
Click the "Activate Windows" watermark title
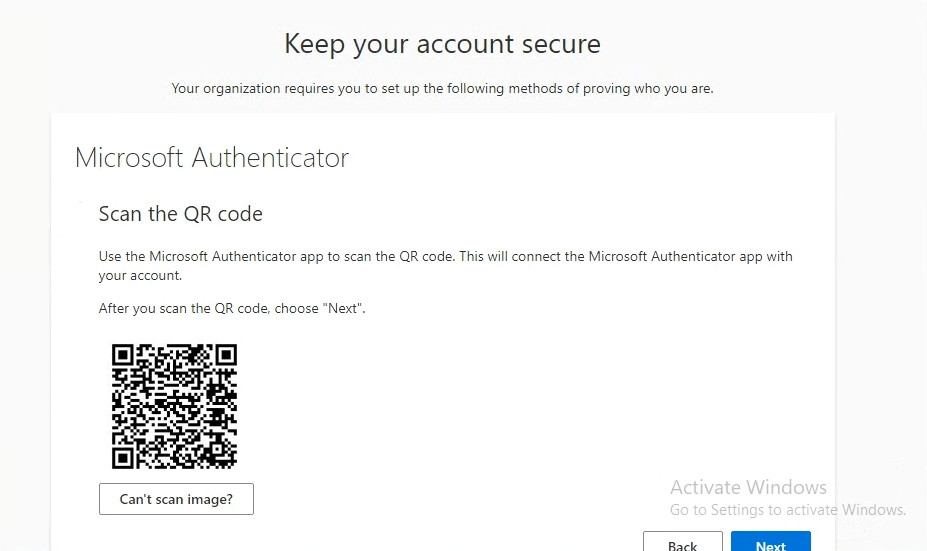coord(748,488)
